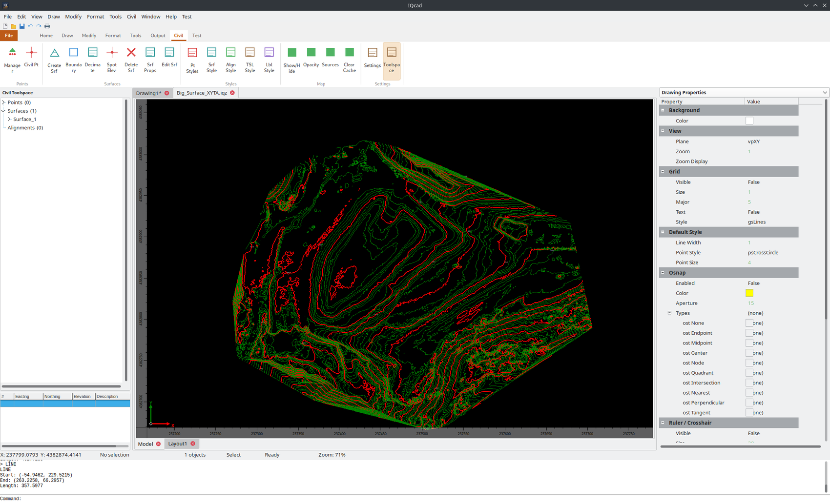Sort the point table by Easting
The image size is (830, 504).
click(x=28, y=396)
